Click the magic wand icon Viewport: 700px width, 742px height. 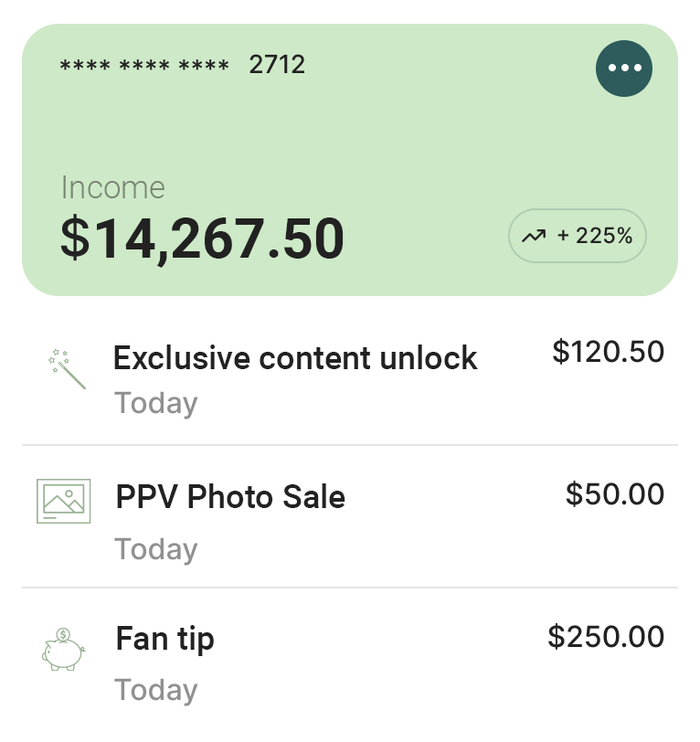[x=67, y=368]
